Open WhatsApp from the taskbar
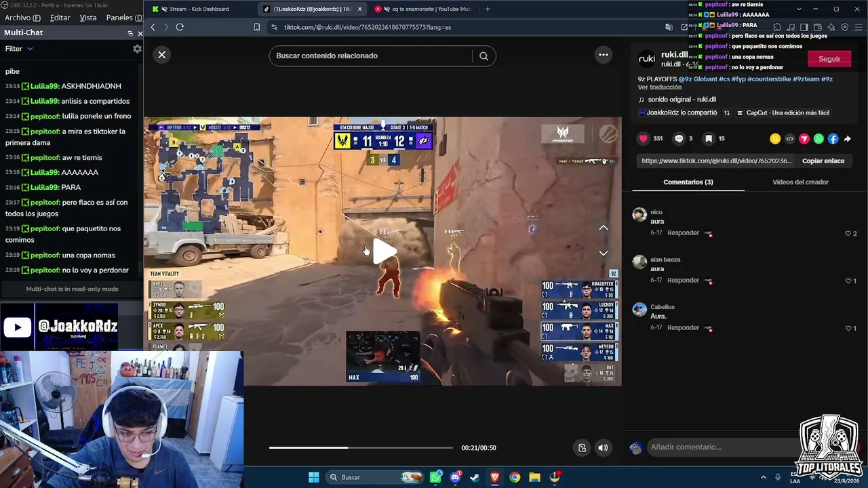This screenshot has width=868, height=488. (435, 477)
